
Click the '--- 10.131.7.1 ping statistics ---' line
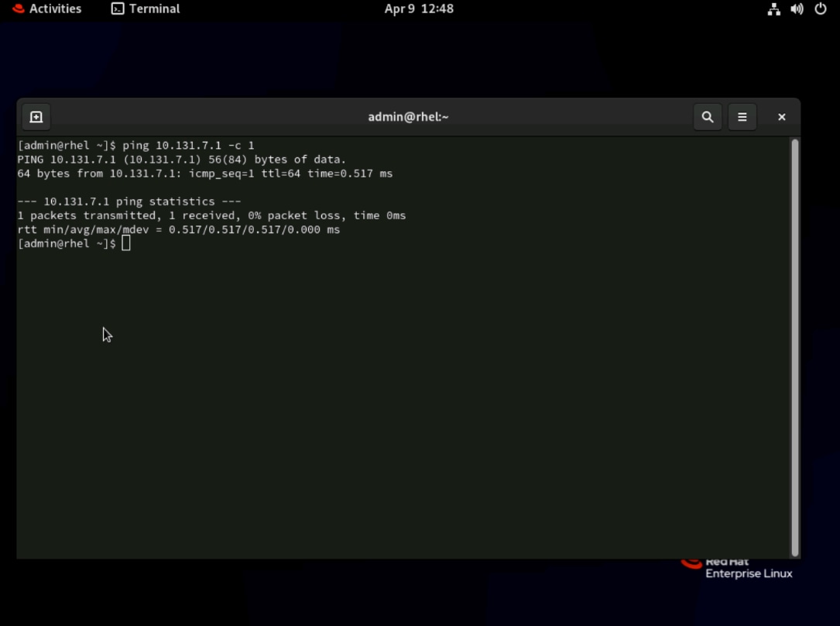tap(129, 201)
